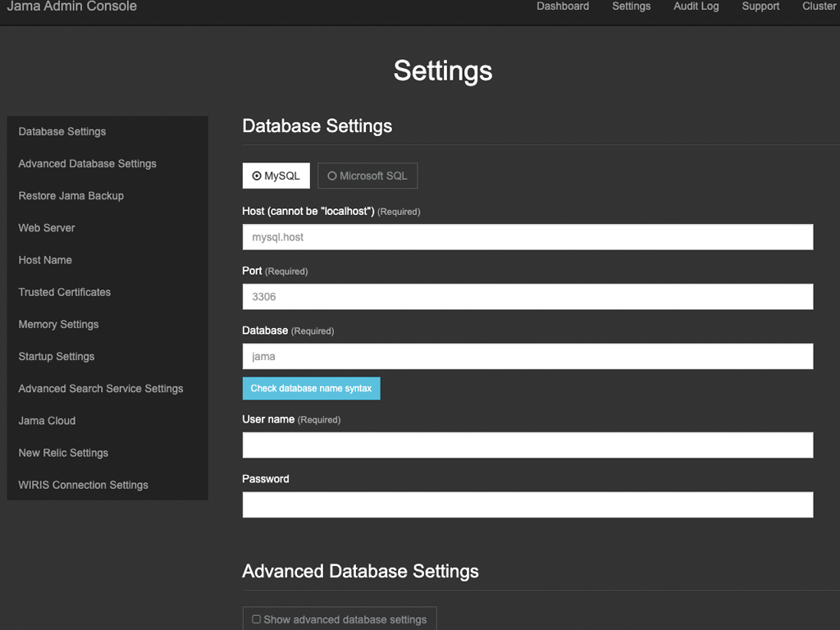The height and width of the screenshot is (630, 840).
Task: Click the Settings page title
Action: click(x=443, y=71)
